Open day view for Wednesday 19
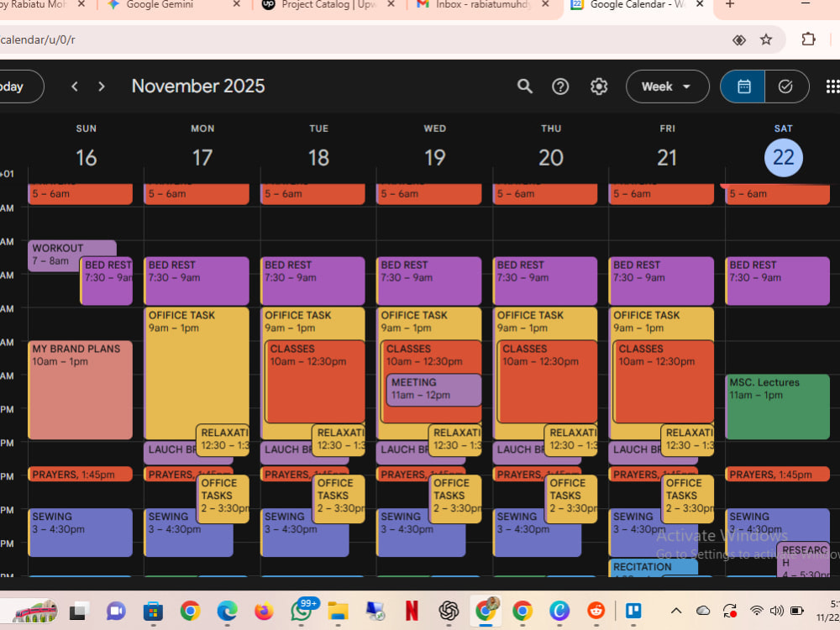The height and width of the screenshot is (630, 840). tap(435, 158)
